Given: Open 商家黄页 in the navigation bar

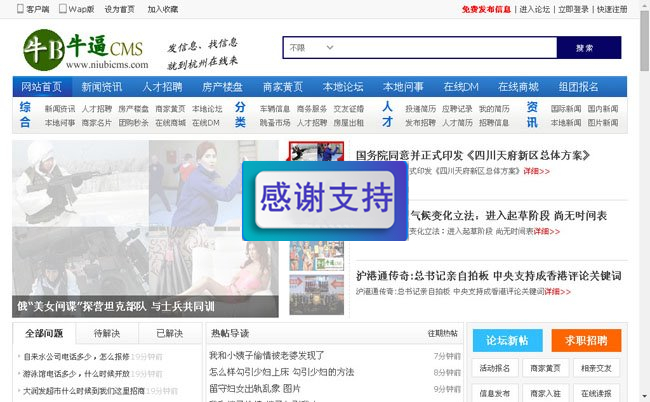Looking at the screenshot, I should point(283,87).
